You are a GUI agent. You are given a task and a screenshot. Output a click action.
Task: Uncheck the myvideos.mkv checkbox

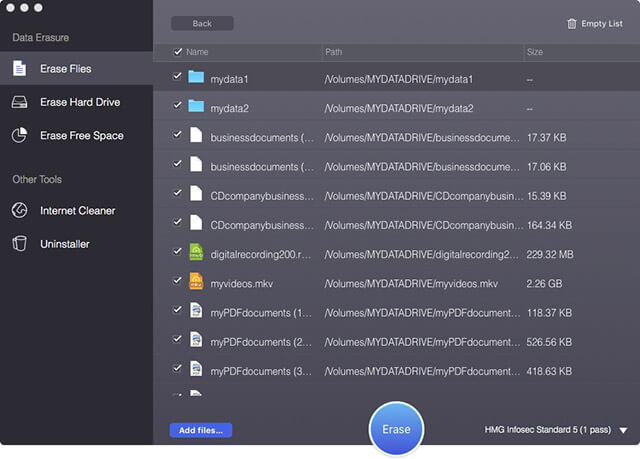point(177,280)
